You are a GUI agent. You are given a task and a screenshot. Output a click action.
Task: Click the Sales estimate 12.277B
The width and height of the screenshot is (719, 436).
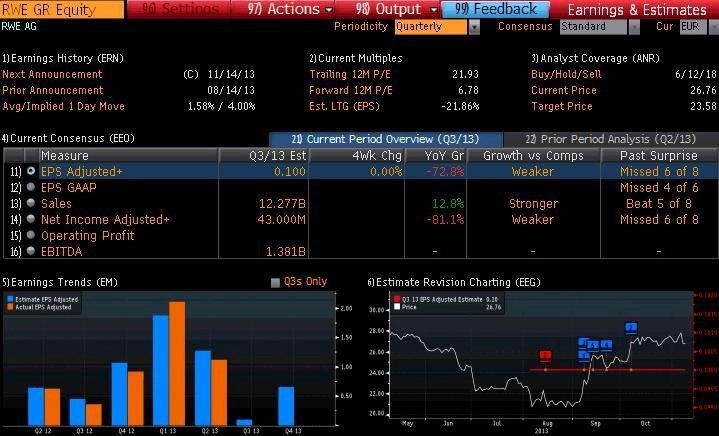282,204
